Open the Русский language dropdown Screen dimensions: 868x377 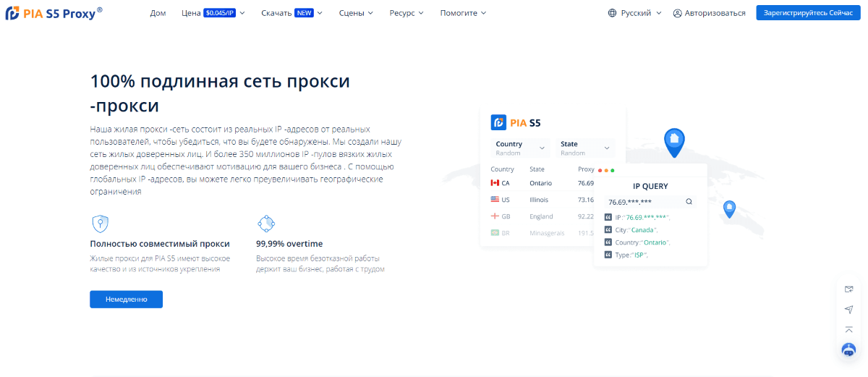pyautogui.click(x=635, y=13)
